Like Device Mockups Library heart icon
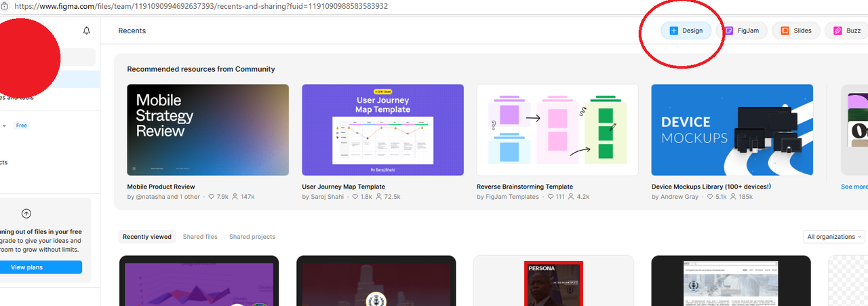 pos(709,197)
